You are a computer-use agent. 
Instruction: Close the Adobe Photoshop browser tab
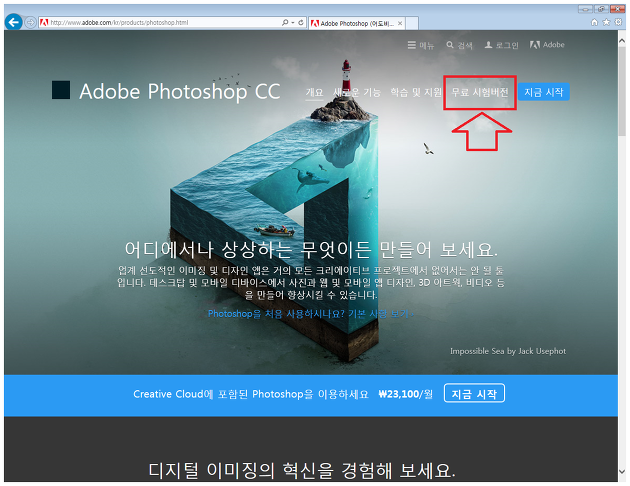(400, 23)
